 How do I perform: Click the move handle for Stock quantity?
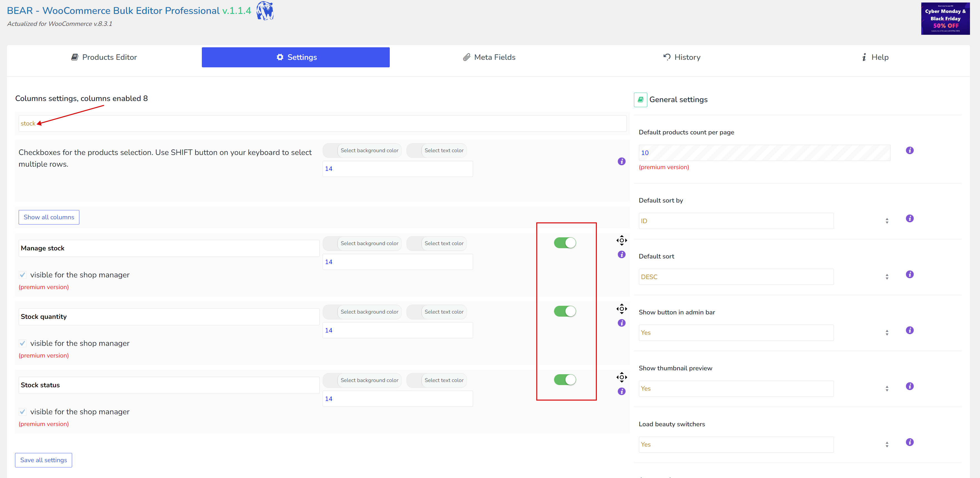[622, 309]
